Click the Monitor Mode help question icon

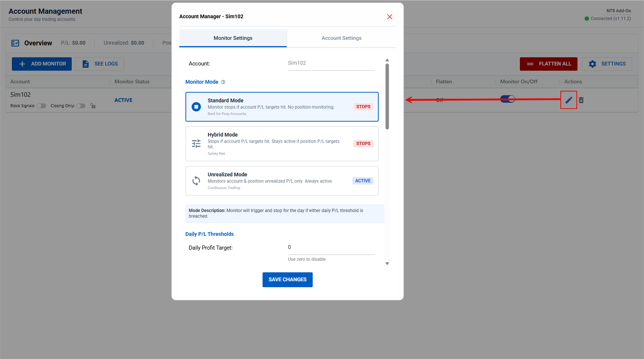[x=223, y=82]
